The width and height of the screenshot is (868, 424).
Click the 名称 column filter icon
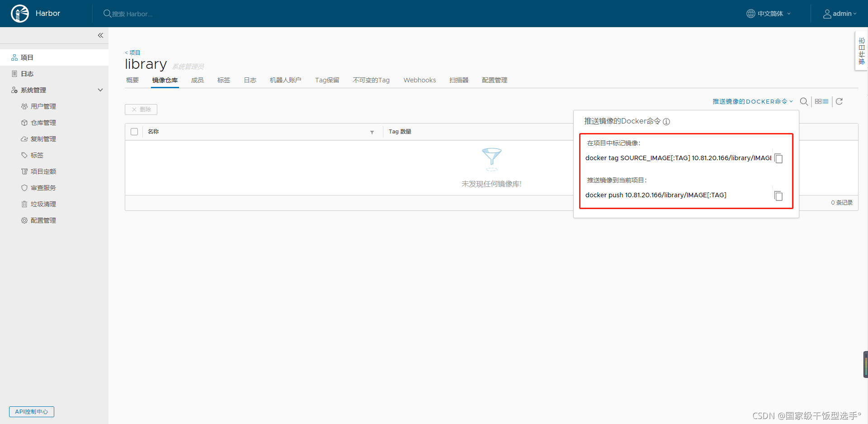click(372, 132)
